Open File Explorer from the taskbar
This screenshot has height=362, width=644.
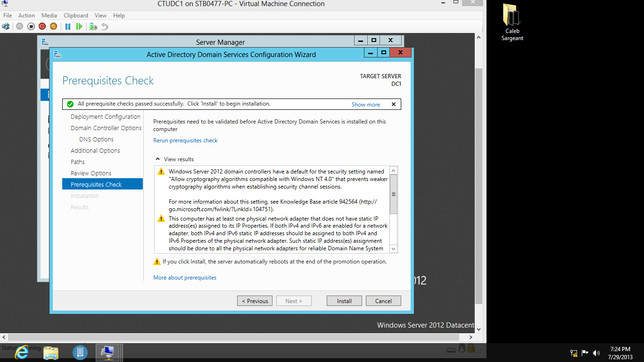[51, 352]
